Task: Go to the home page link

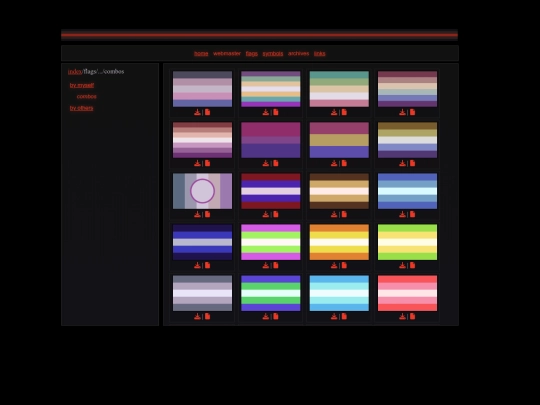Action: coord(201,53)
